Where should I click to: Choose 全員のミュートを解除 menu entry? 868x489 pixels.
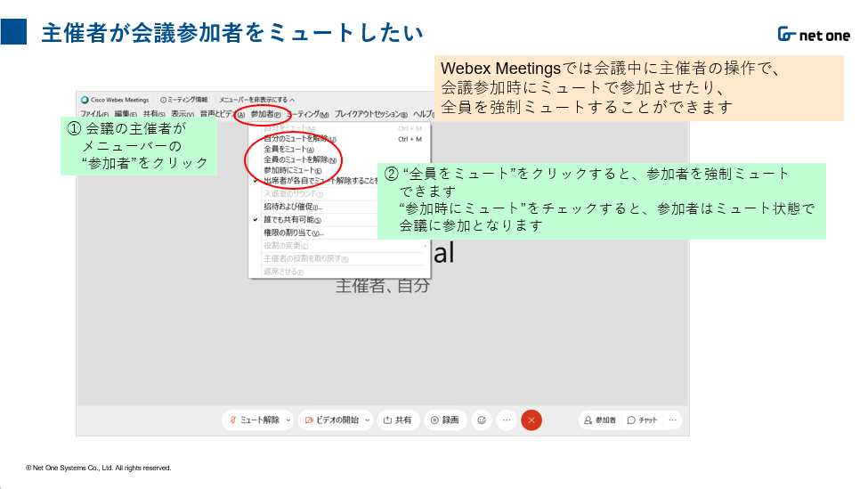299,159
